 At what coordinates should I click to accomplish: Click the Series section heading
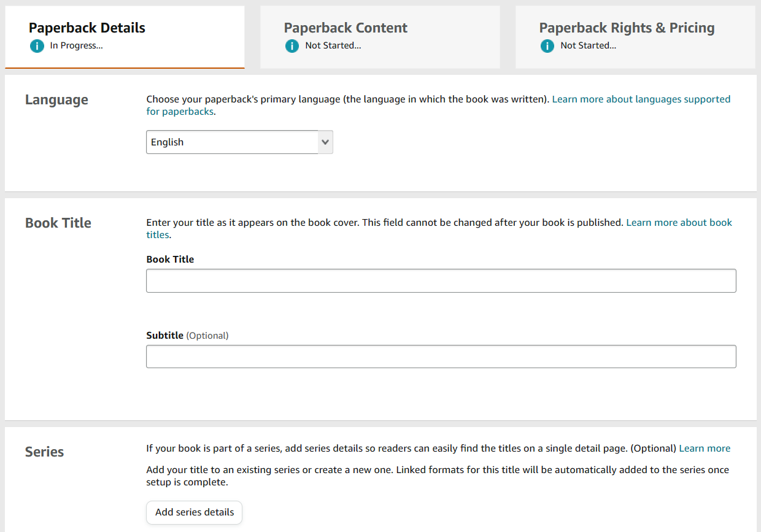point(45,452)
